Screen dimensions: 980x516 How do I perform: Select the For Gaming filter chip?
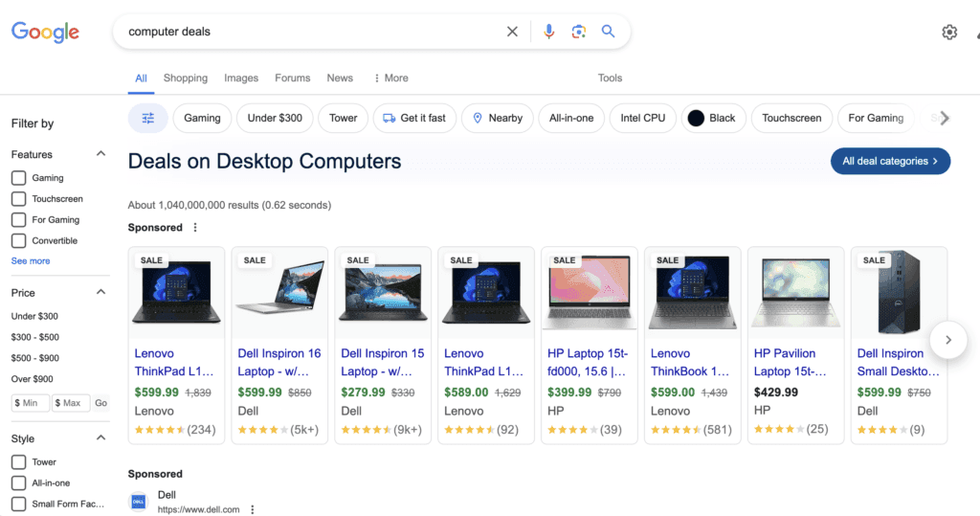876,118
